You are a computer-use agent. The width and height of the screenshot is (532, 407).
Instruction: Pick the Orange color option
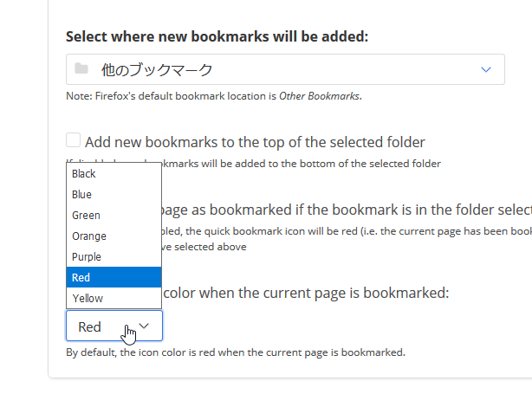pyautogui.click(x=114, y=236)
